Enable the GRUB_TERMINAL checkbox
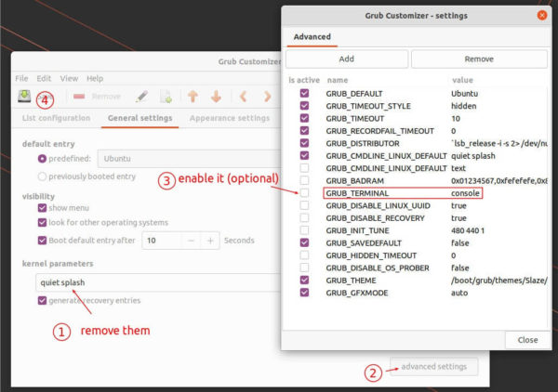The image size is (558, 392). coord(304,192)
